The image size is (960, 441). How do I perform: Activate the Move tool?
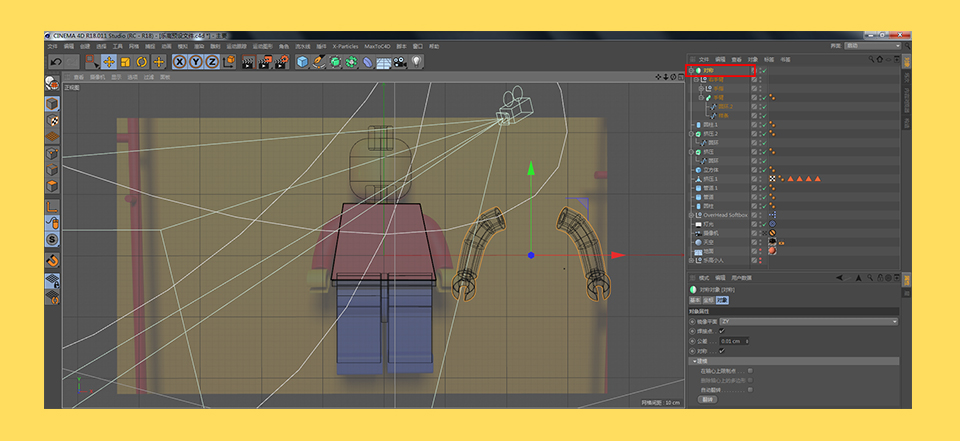(x=109, y=62)
